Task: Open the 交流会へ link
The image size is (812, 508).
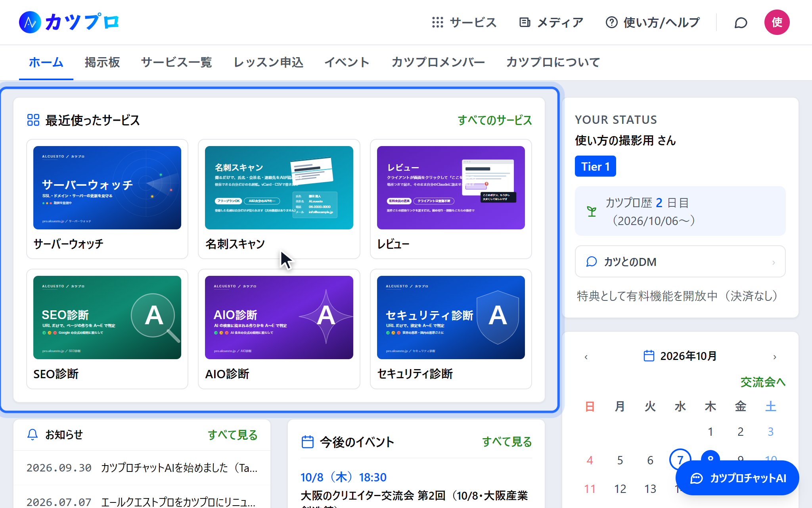Action: [763, 382]
